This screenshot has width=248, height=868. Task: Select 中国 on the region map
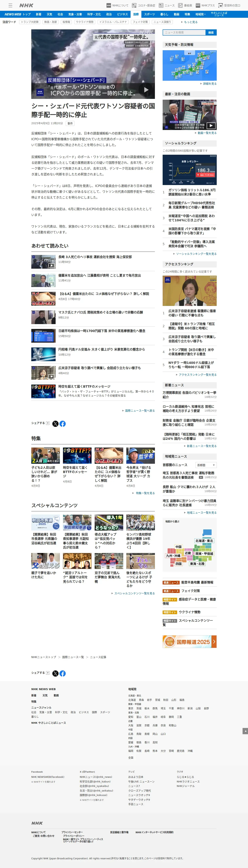point(179,547)
